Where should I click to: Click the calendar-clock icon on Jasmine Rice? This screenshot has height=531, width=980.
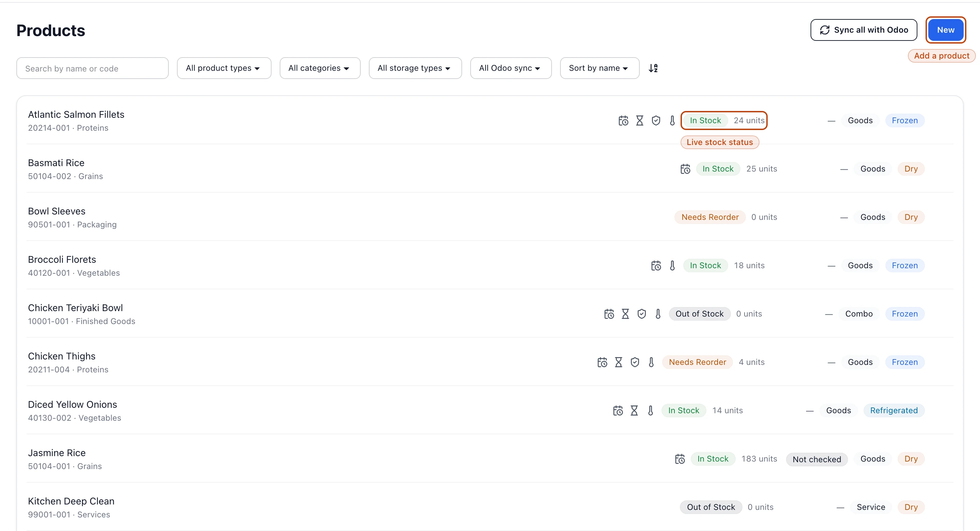680,459
